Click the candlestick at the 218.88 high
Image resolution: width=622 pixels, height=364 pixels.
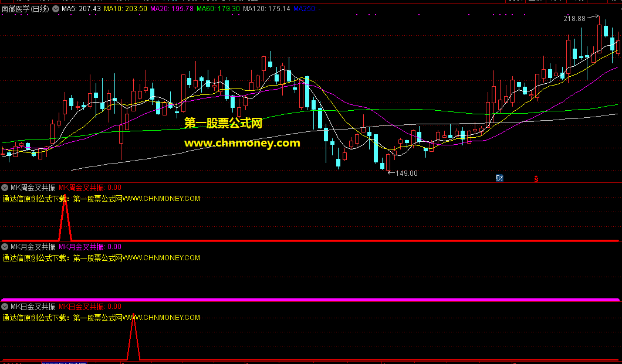599,38
